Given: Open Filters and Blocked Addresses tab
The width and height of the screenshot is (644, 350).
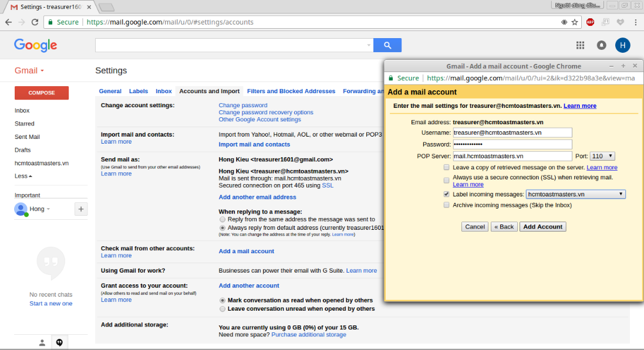Looking at the screenshot, I should (x=291, y=91).
